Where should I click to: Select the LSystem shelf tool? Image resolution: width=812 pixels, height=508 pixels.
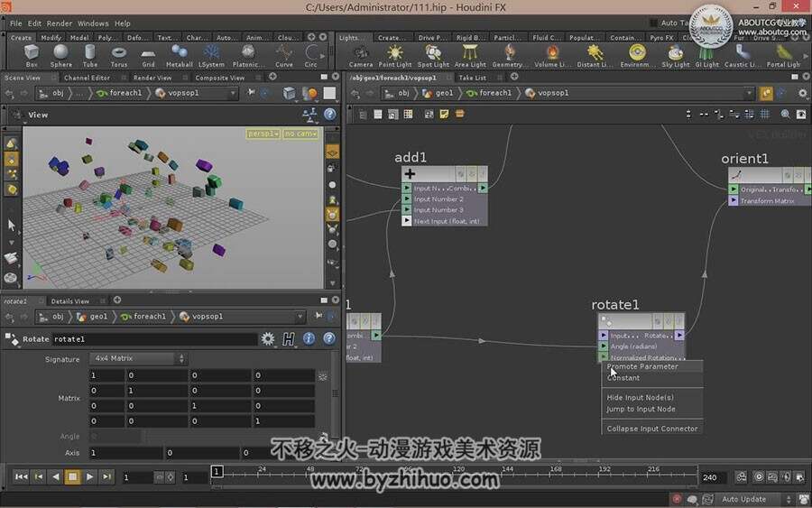click(211, 55)
